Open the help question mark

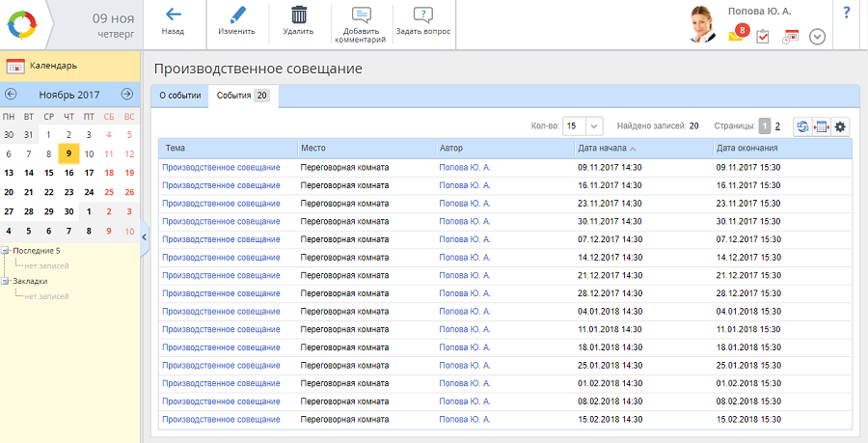pos(846,13)
